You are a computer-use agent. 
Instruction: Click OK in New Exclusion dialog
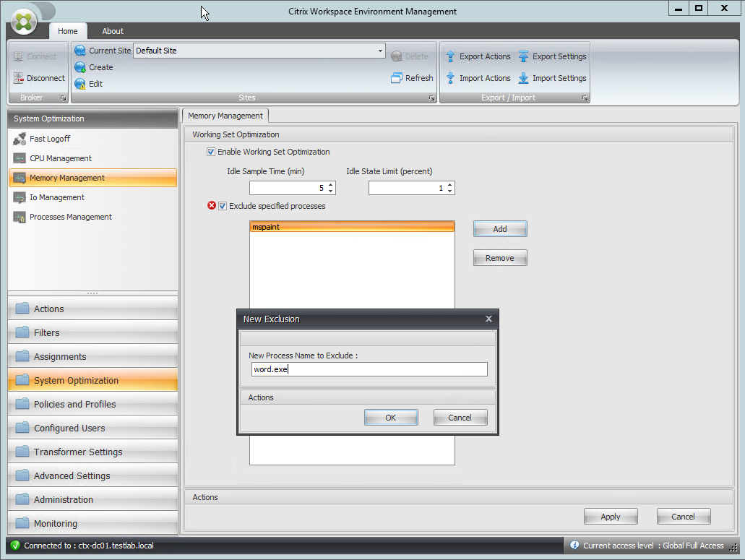pyautogui.click(x=391, y=418)
